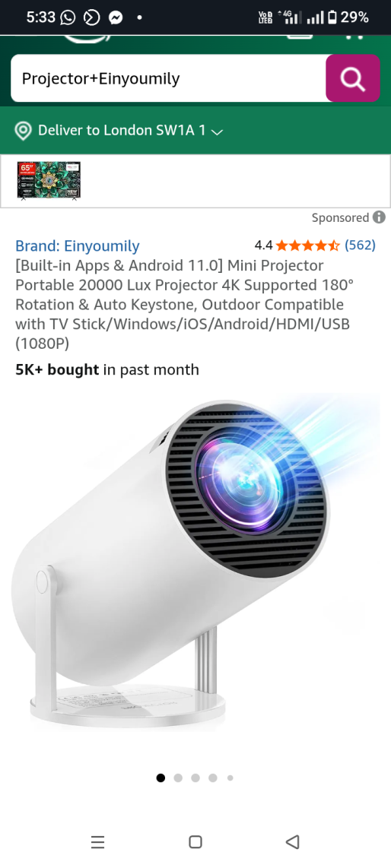Select the first image carousel dot

click(x=161, y=778)
